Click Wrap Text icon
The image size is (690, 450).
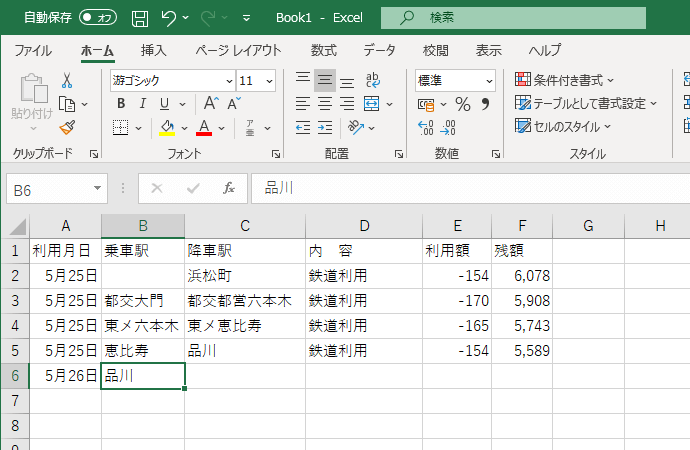coord(373,80)
